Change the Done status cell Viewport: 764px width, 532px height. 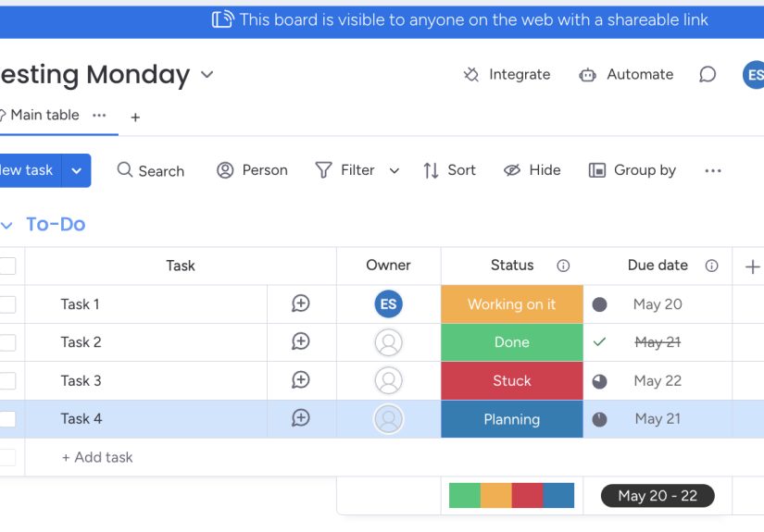[511, 342]
